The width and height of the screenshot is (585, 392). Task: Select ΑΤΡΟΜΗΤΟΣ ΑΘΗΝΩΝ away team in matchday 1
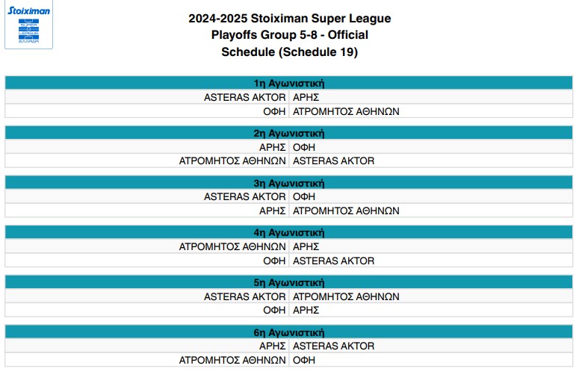(346, 112)
